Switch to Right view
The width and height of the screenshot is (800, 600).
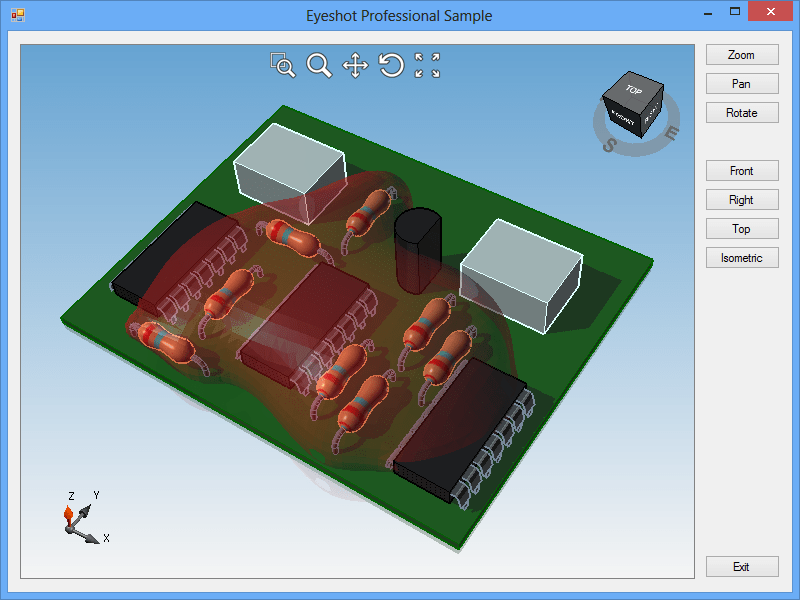tap(742, 199)
